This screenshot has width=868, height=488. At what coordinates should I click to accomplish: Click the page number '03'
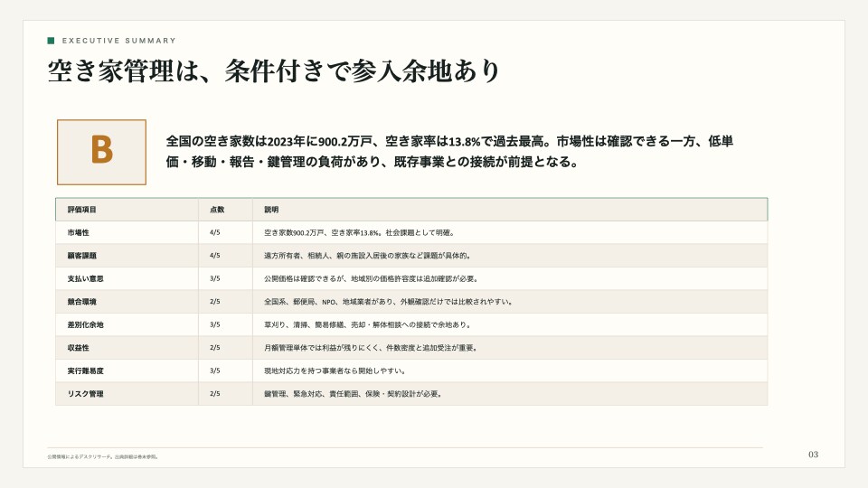tap(813, 455)
